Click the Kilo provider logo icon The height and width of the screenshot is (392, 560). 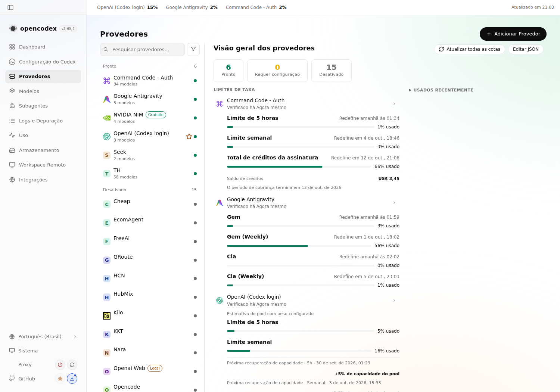pos(107,316)
